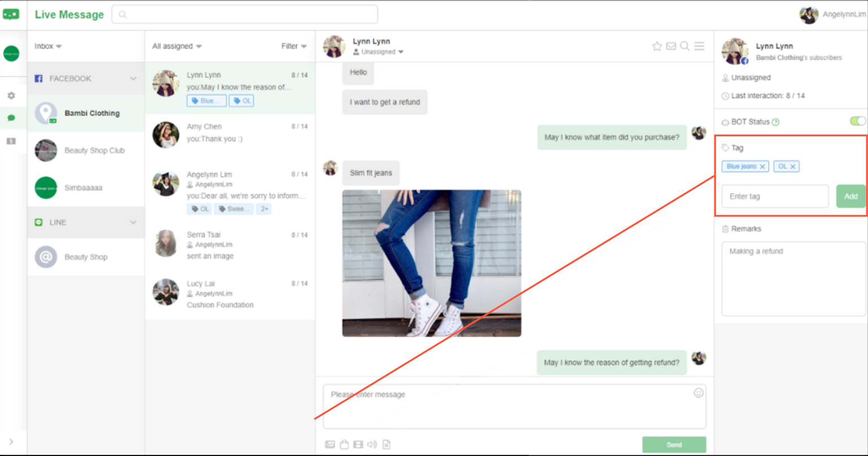868x456 pixels.
Task: Remove the OL tag
Action: [x=792, y=167]
